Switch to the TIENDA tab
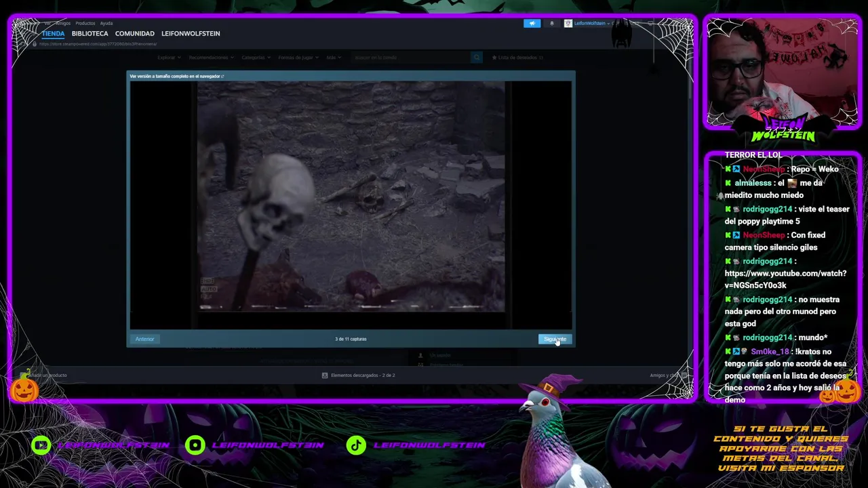Screen dimensions: 868x488 tap(53, 33)
